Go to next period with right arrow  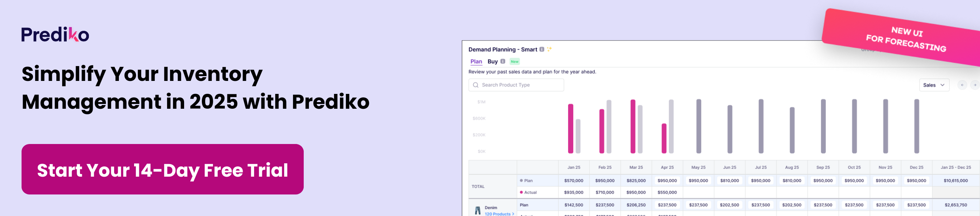click(975, 85)
